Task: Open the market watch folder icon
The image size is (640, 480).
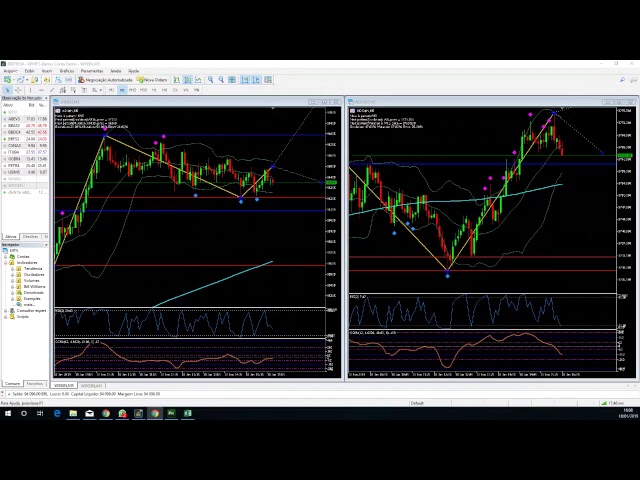Action: (35, 80)
